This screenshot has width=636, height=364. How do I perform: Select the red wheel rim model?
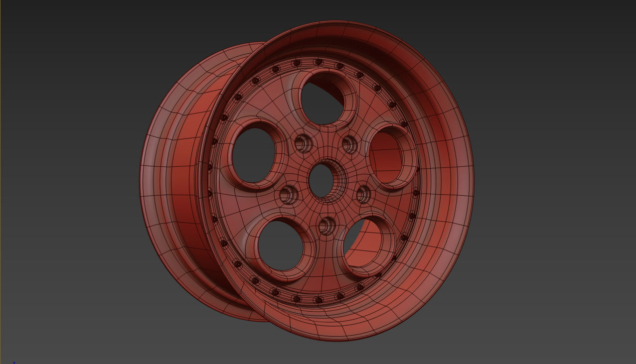tap(306, 181)
